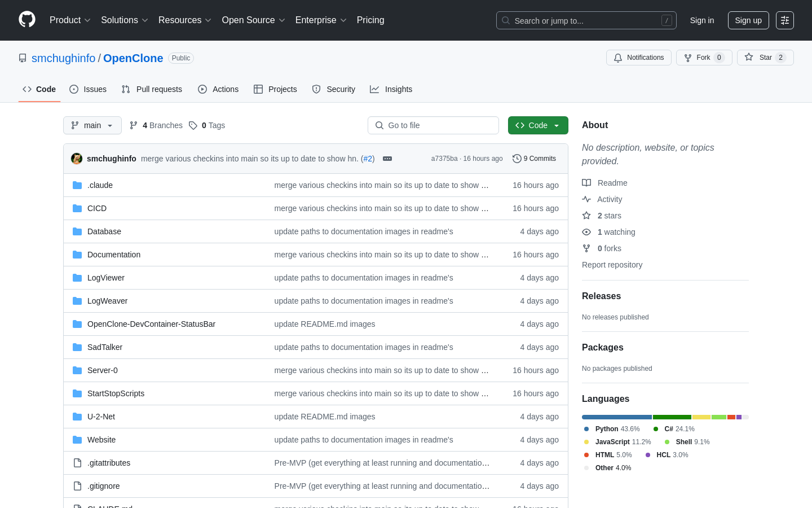
Task: Click the .gitignore file icon
Action: tap(77, 486)
